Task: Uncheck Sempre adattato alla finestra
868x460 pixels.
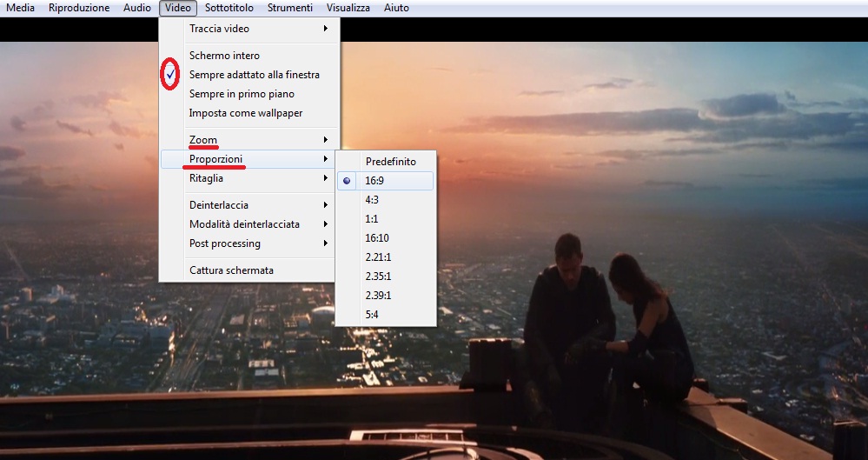Action: 254,75
